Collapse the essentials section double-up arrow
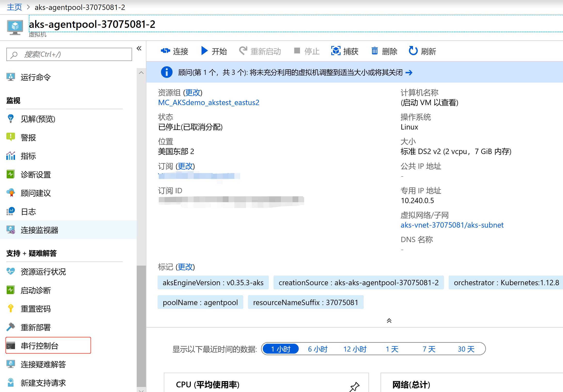563x392 pixels. coord(389,321)
